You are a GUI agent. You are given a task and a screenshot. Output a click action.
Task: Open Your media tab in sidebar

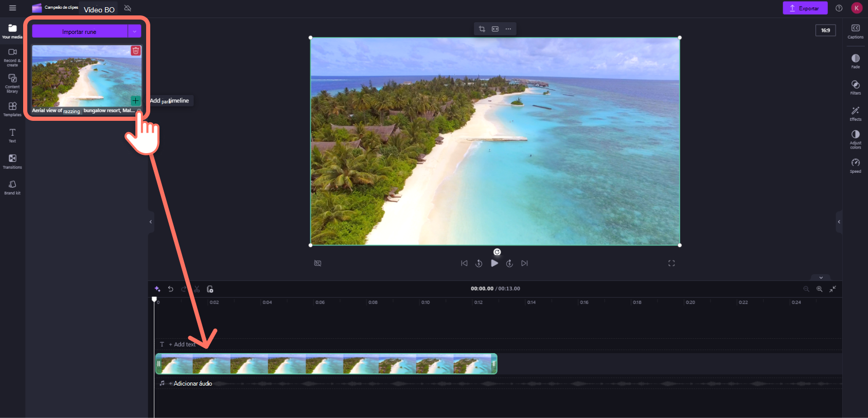tap(12, 31)
